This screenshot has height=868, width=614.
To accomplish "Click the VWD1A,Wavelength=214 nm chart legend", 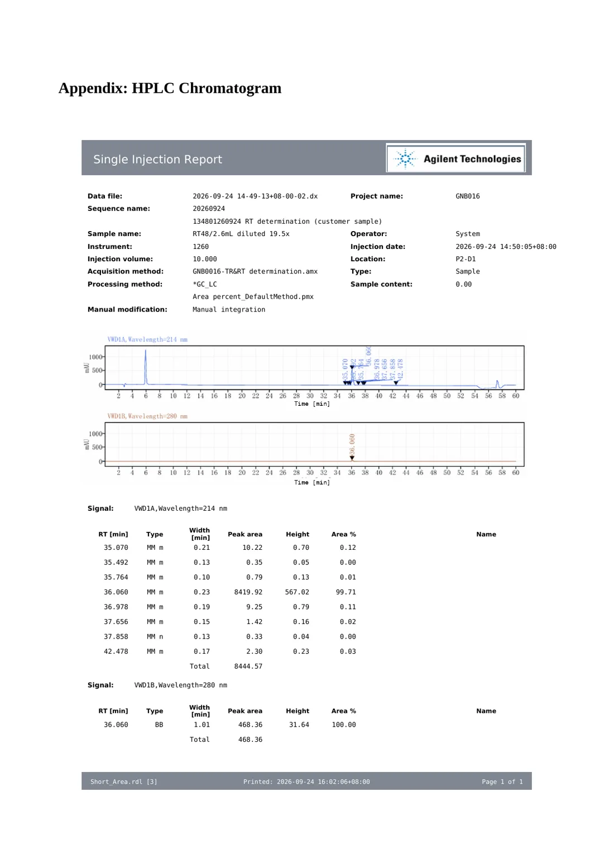I will (x=147, y=339).
